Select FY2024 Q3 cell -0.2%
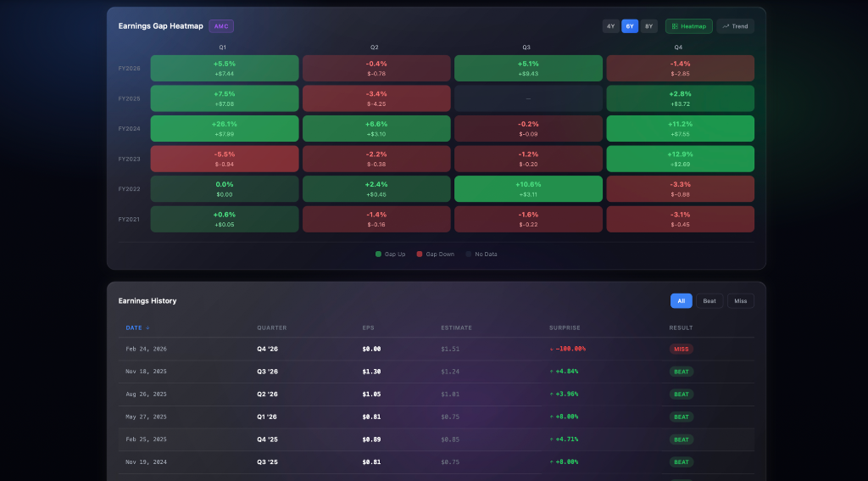868x481 pixels. click(x=528, y=129)
